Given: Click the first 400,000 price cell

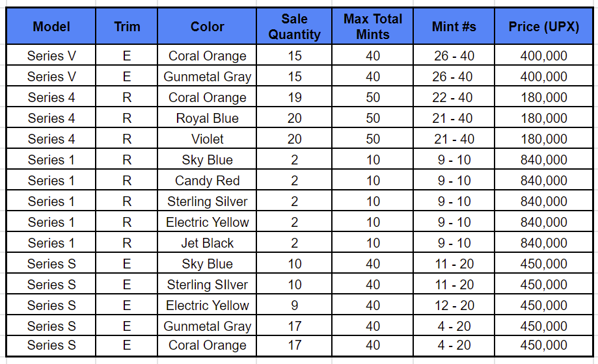Looking at the screenshot, I should pos(543,56).
